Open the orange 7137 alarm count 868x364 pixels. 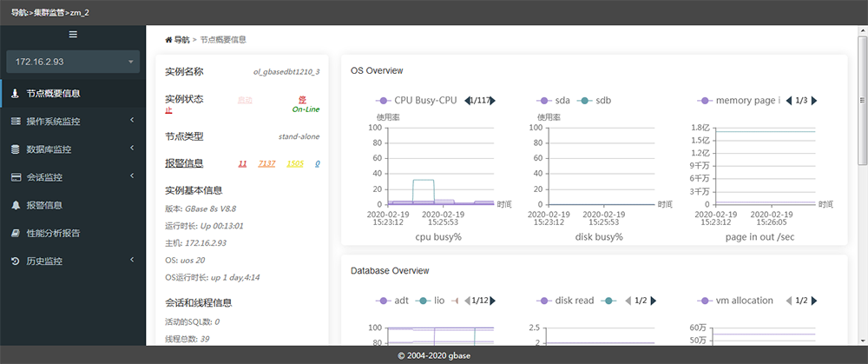[x=266, y=164]
